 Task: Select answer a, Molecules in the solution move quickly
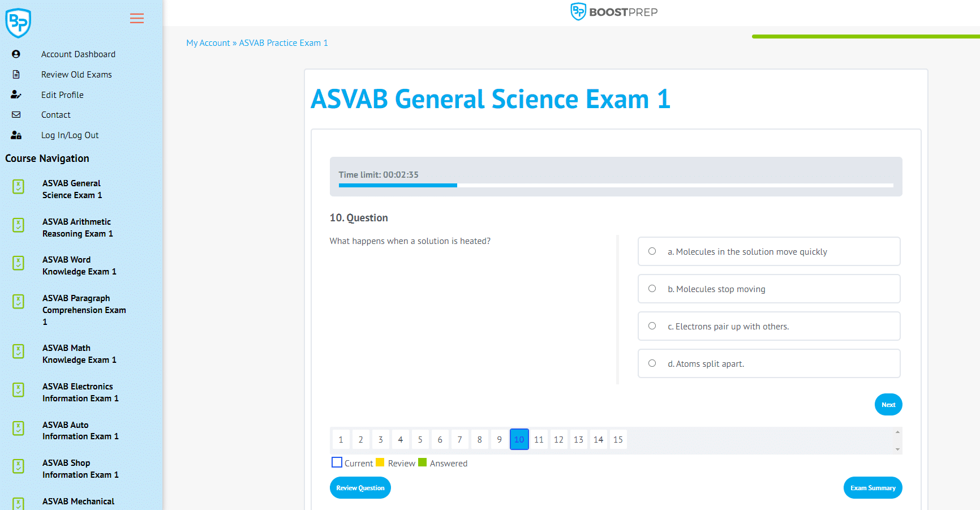[x=652, y=251]
